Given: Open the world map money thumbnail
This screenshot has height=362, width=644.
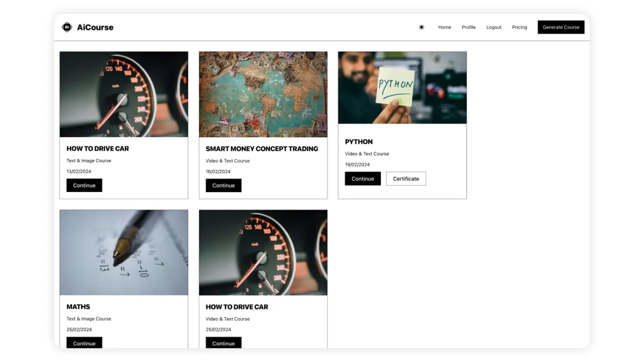Looking at the screenshot, I should point(263,95).
